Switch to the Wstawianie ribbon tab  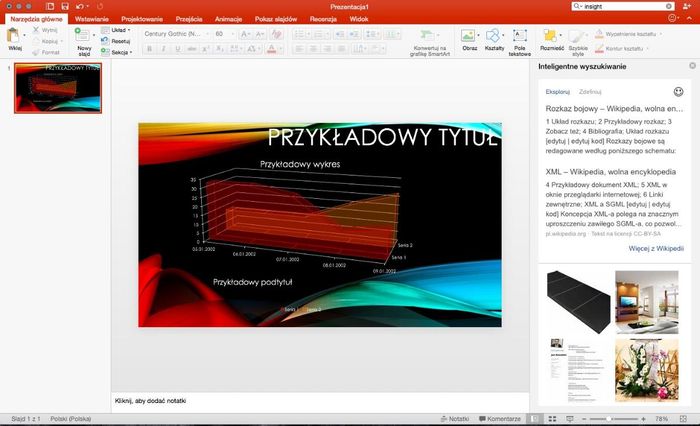click(x=92, y=19)
